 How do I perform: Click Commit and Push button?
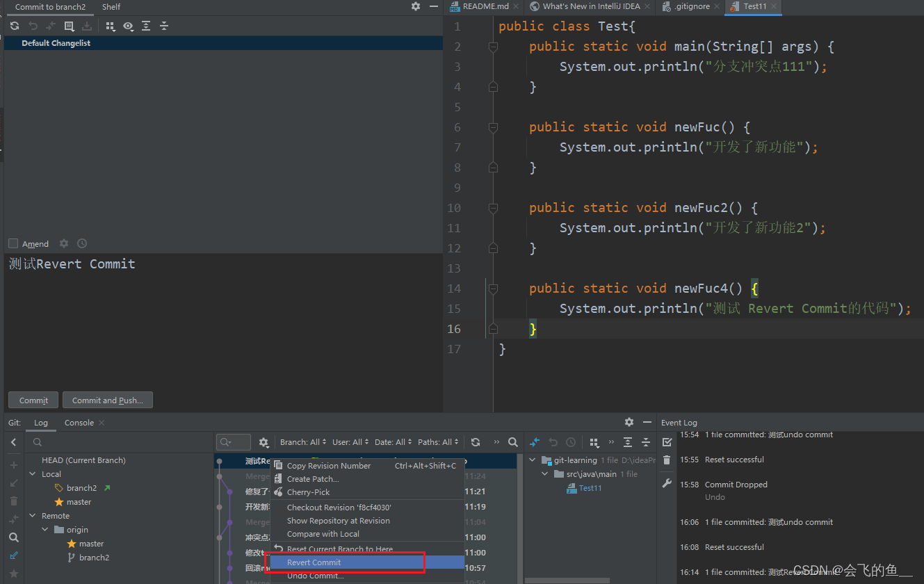point(108,400)
